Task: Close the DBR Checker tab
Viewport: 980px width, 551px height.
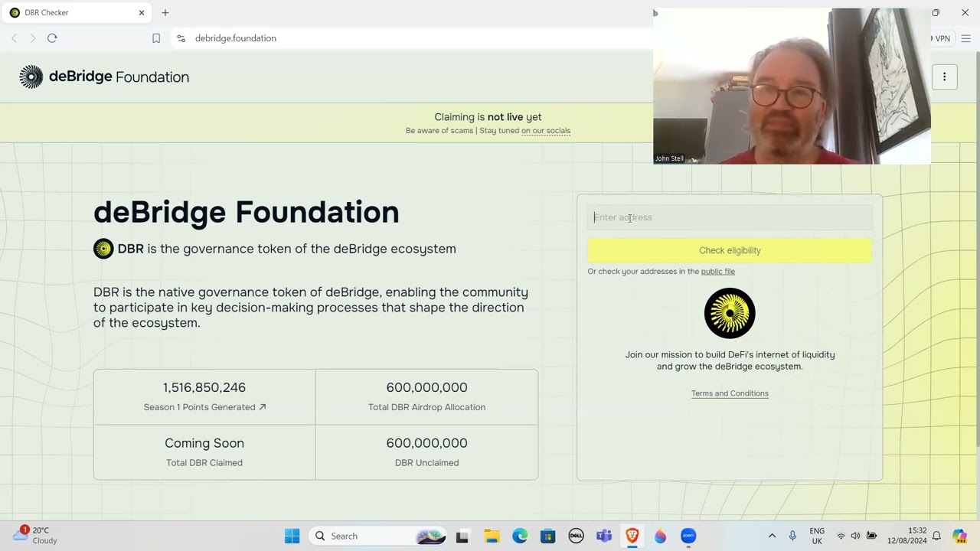Action: (x=142, y=13)
